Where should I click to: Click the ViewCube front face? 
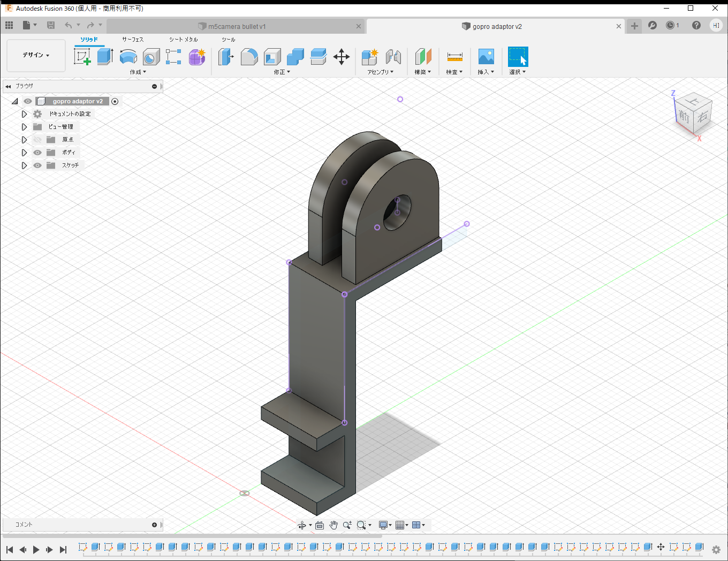click(684, 116)
